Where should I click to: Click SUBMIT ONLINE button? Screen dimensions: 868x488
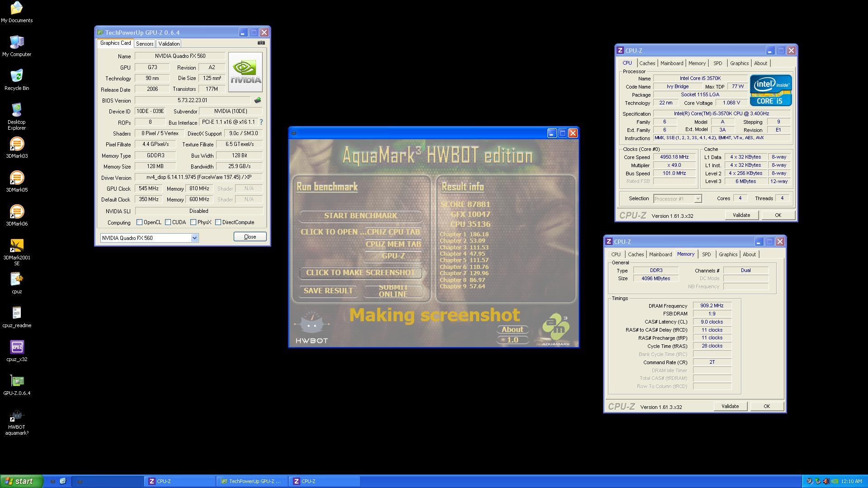tap(393, 291)
